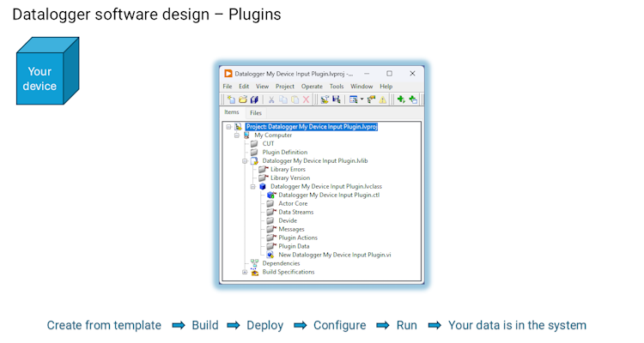Collapse the Project root tree node
The height and width of the screenshot is (343, 644).
[229, 127]
